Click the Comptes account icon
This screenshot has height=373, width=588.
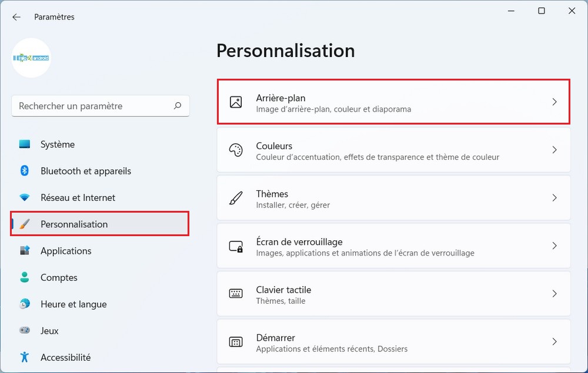(24, 277)
